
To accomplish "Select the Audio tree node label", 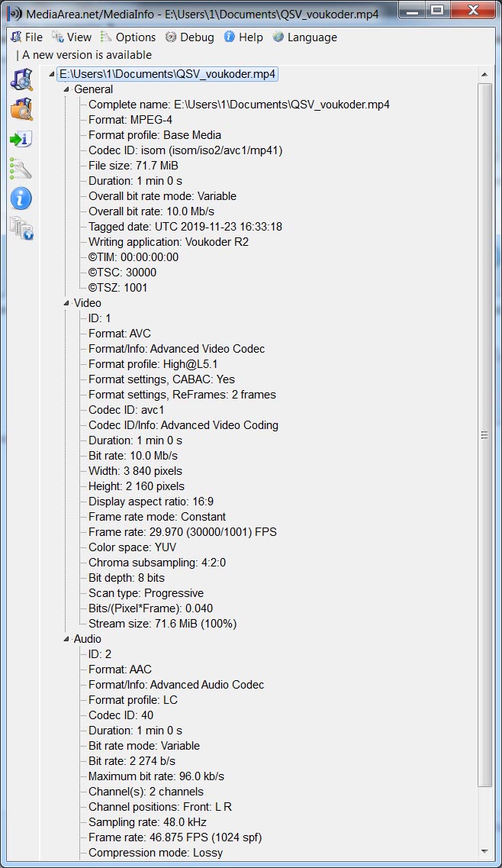I will [88, 639].
